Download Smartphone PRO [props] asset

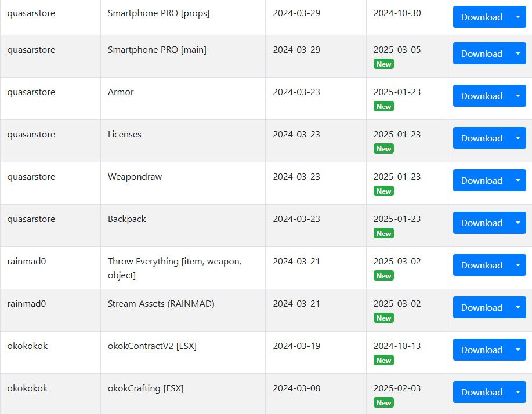point(482,17)
